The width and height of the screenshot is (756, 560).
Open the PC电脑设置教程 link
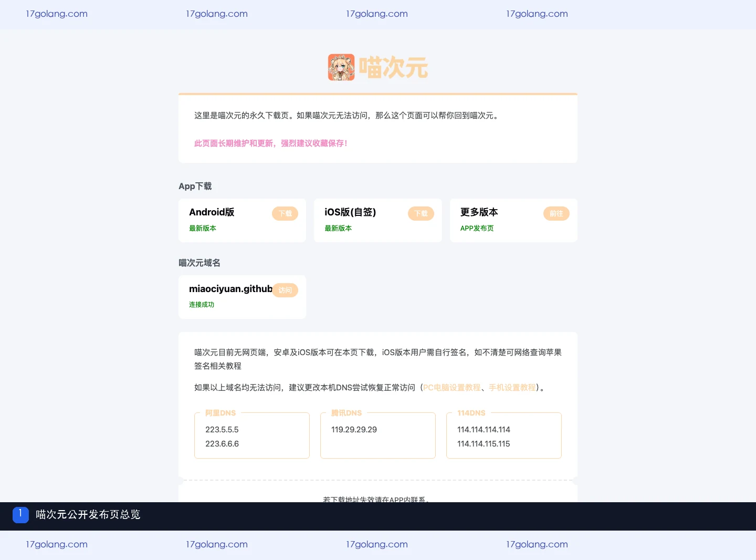[452, 388]
